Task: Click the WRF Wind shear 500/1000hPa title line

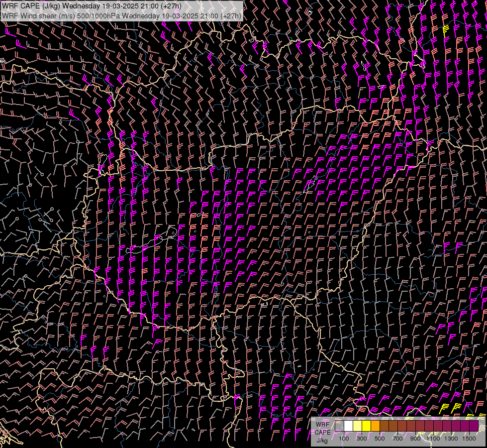Action: [x=121, y=16]
